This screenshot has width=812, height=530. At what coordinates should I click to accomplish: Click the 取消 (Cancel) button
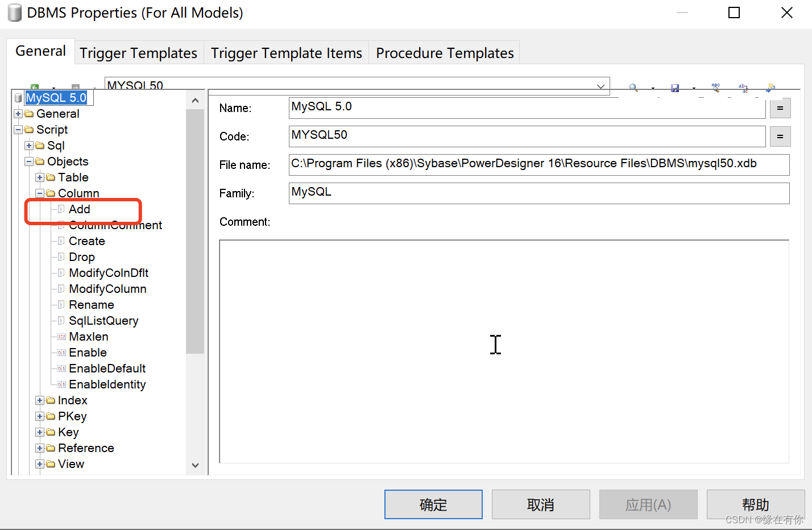[541, 504]
